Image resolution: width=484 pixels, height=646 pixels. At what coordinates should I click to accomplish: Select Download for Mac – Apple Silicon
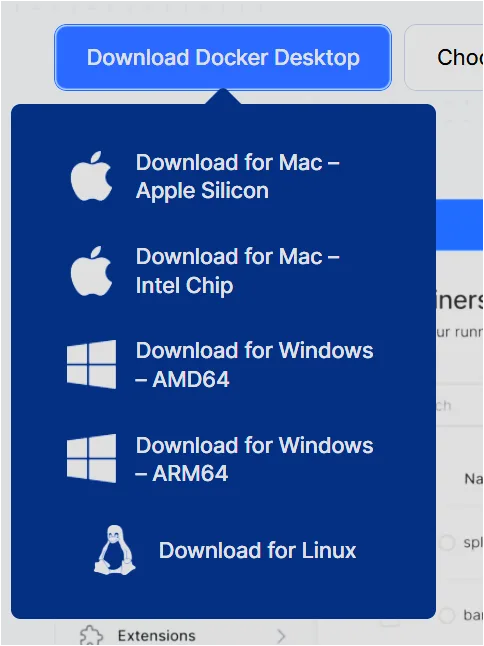click(x=238, y=176)
